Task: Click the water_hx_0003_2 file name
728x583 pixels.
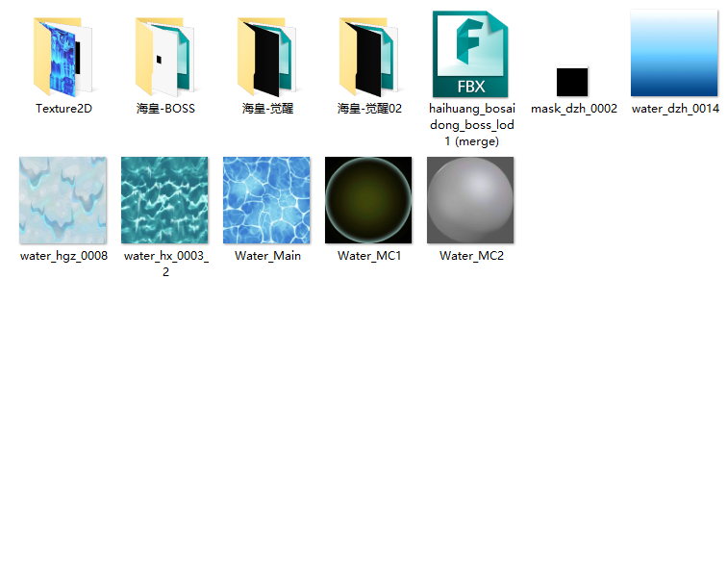Action: (x=166, y=264)
